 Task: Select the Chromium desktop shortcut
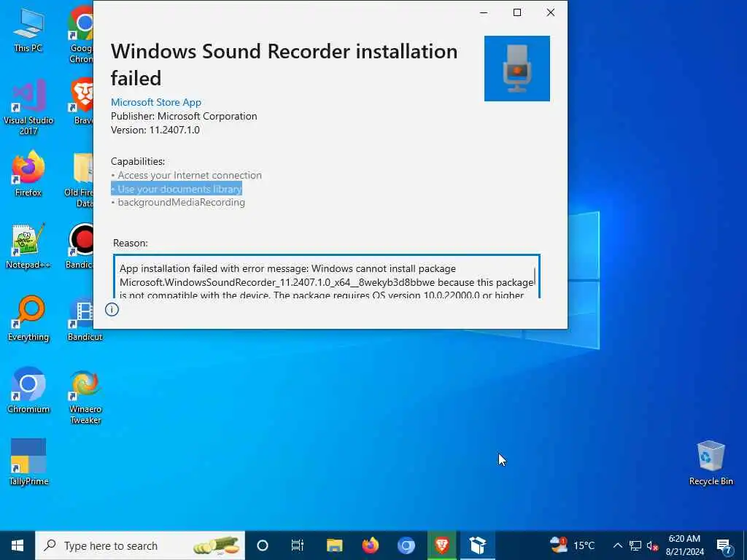[28, 391]
